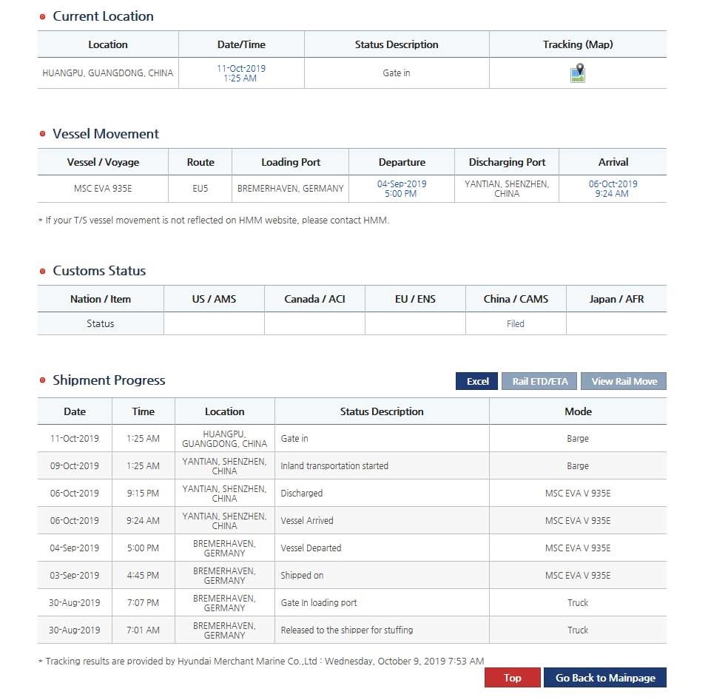This screenshot has width=728, height=700.
Task: Open the Tracking map icon
Action: pos(578,73)
